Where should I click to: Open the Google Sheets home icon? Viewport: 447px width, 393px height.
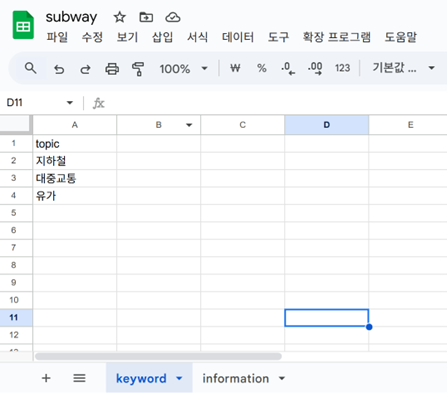click(23, 25)
